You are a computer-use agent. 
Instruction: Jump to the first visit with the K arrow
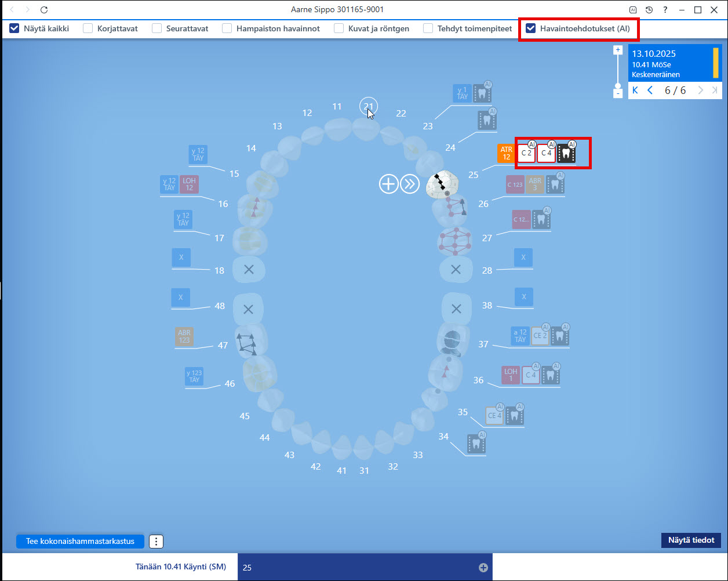pos(636,90)
